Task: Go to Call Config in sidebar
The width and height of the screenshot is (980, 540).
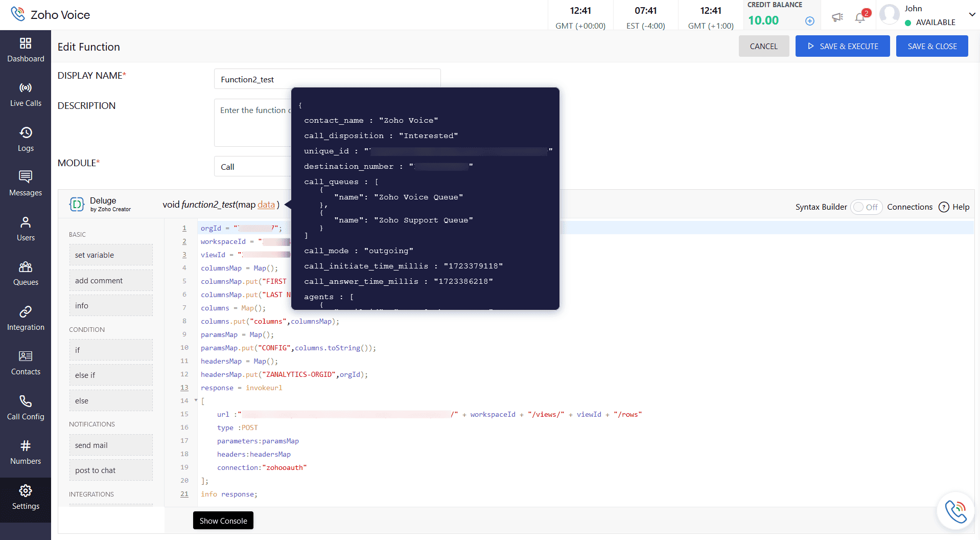Action: [x=26, y=408]
